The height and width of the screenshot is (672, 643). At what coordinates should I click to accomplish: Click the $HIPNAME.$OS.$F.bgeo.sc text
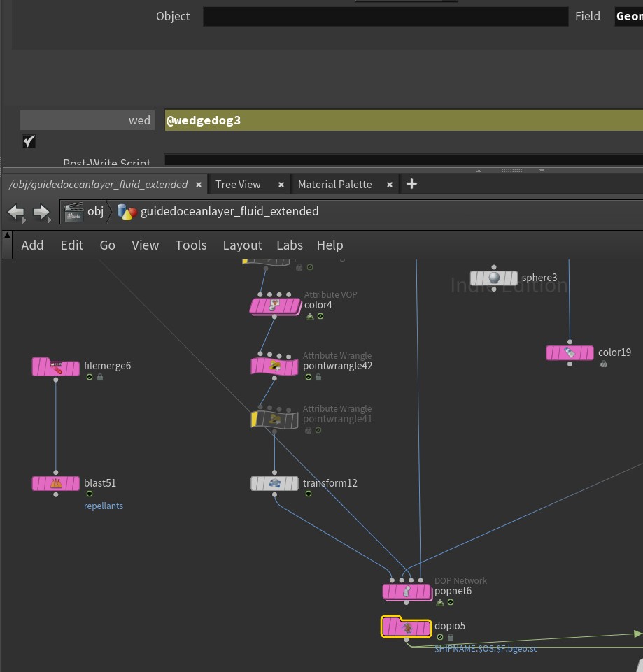pos(486,649)
